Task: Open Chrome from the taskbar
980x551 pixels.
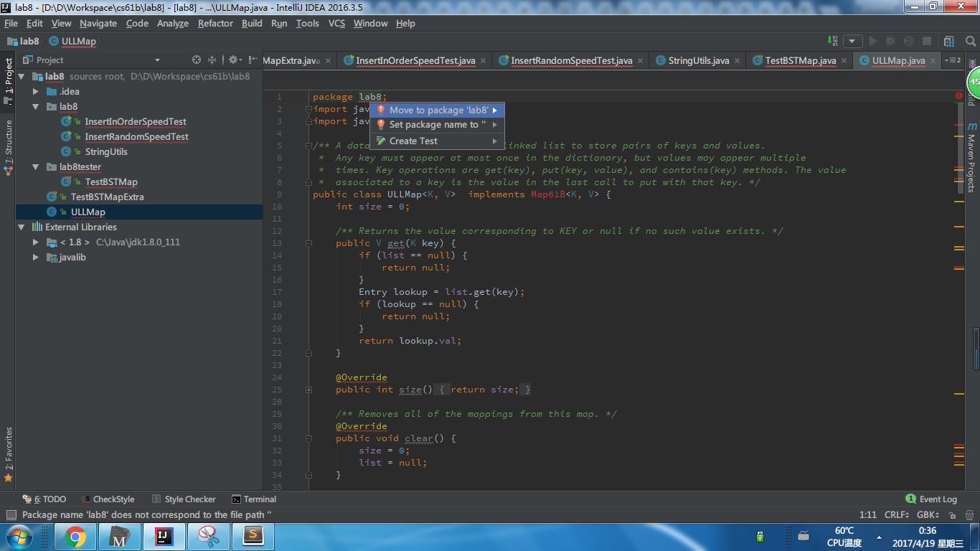Action: coord(75,537)
